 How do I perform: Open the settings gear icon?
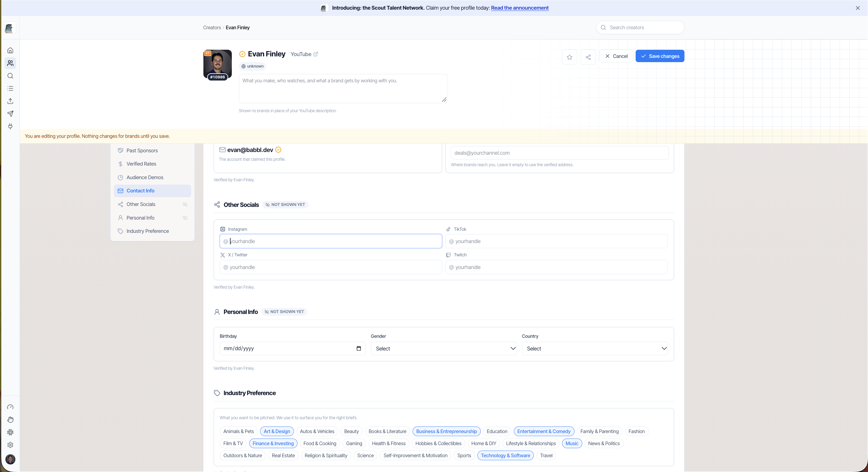10,445
